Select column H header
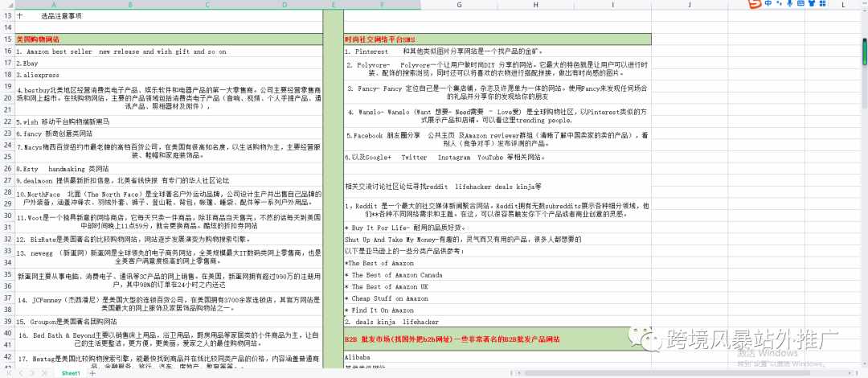 [536, 5]
